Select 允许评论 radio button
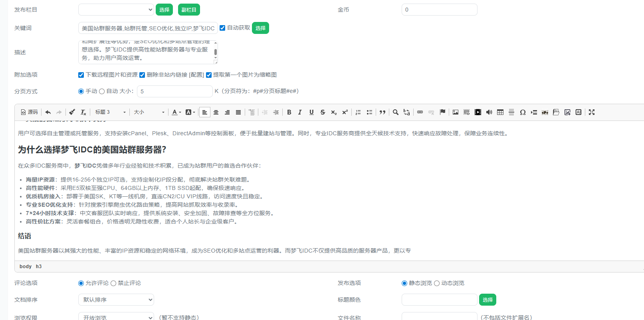The width and height of the screenshot is (644, 320). click(x=81, y=283)
